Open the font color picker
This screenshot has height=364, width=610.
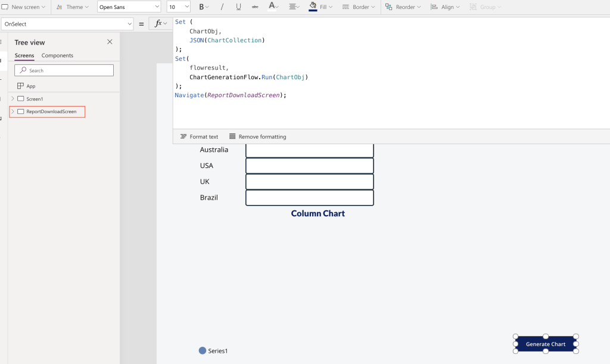(273, 7)
